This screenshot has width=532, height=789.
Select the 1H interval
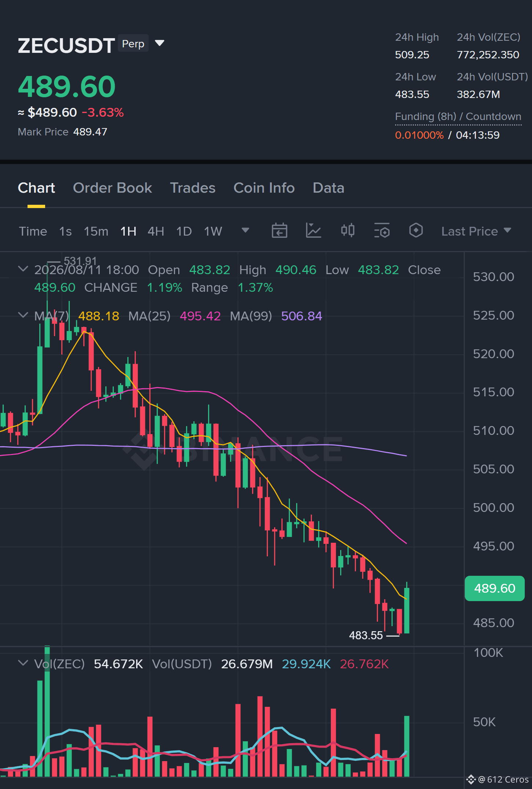click(x=128, y=231)
